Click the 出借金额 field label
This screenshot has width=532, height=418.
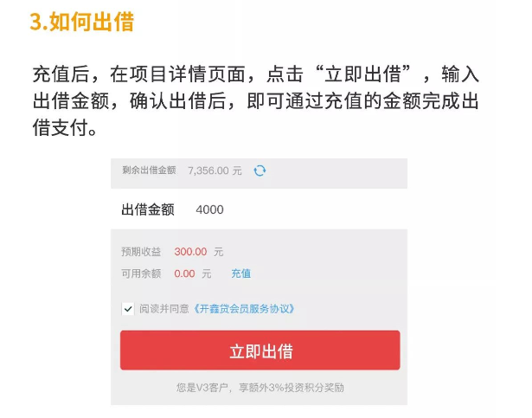[x=148, y=209]
